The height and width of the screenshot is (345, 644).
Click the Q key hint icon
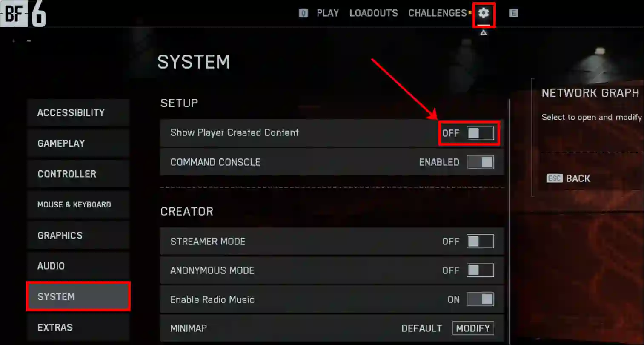tap(303, 13)
